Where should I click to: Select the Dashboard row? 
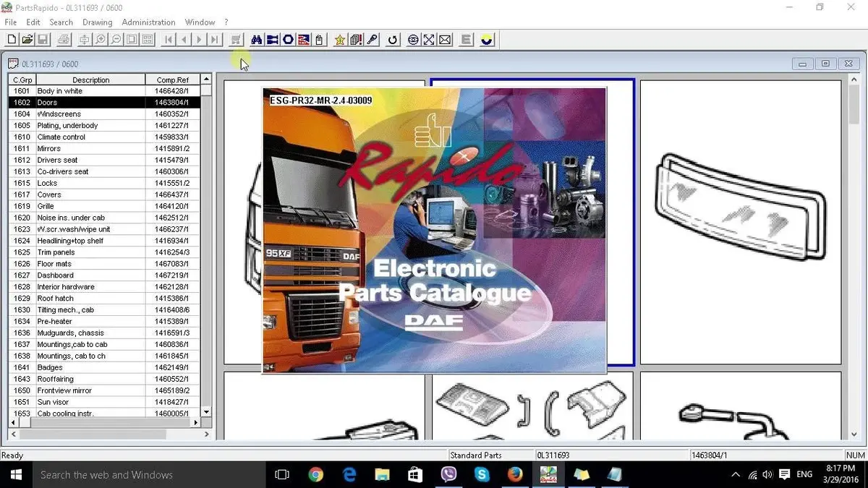tap(103, 275)
